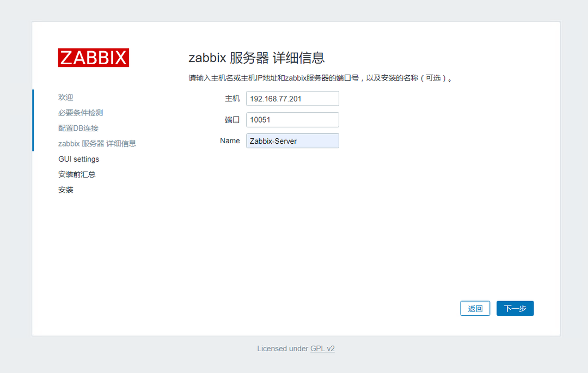Select the 必要条件检测 step in sidebar
588x373 pixels.
point(81,113)
